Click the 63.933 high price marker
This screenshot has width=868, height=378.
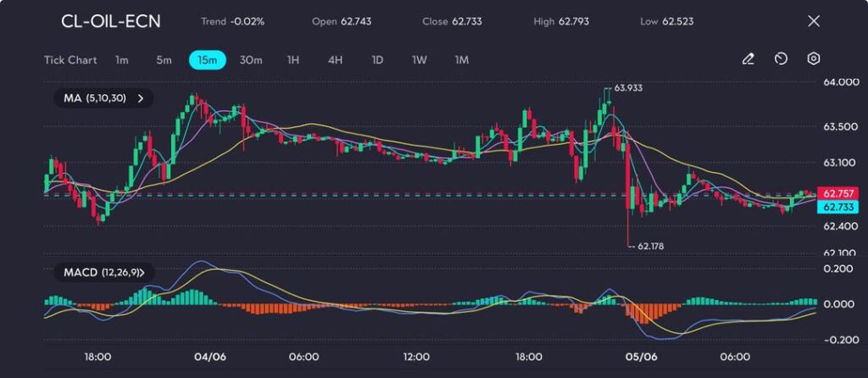pos(627,87)
